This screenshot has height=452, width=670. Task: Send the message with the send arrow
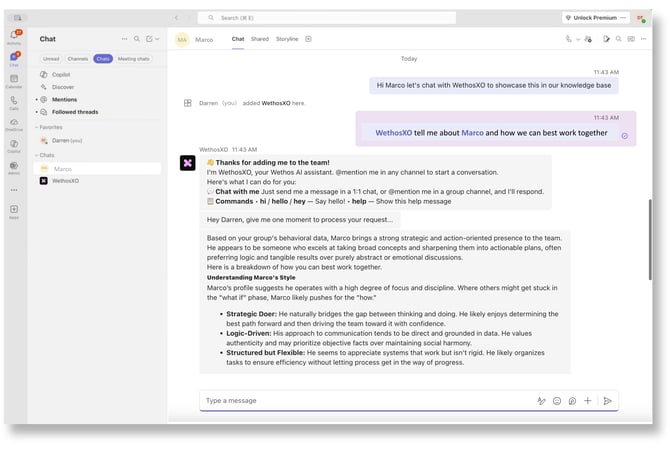(606, 400)
